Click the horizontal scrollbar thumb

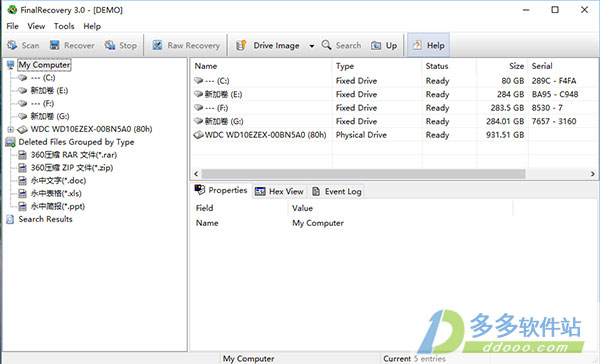(x=364, y=174)
